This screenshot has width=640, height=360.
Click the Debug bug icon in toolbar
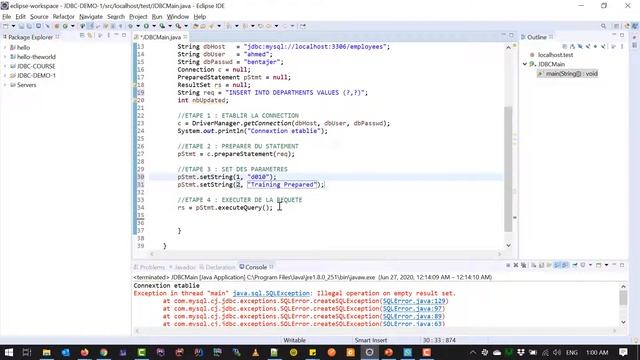click(x=130, y=26)
